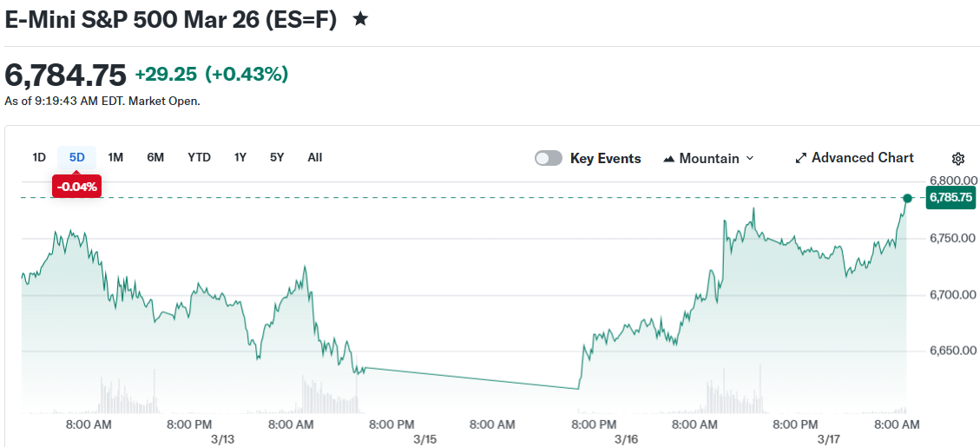Open chart settings gear icon

click(958, 159)
